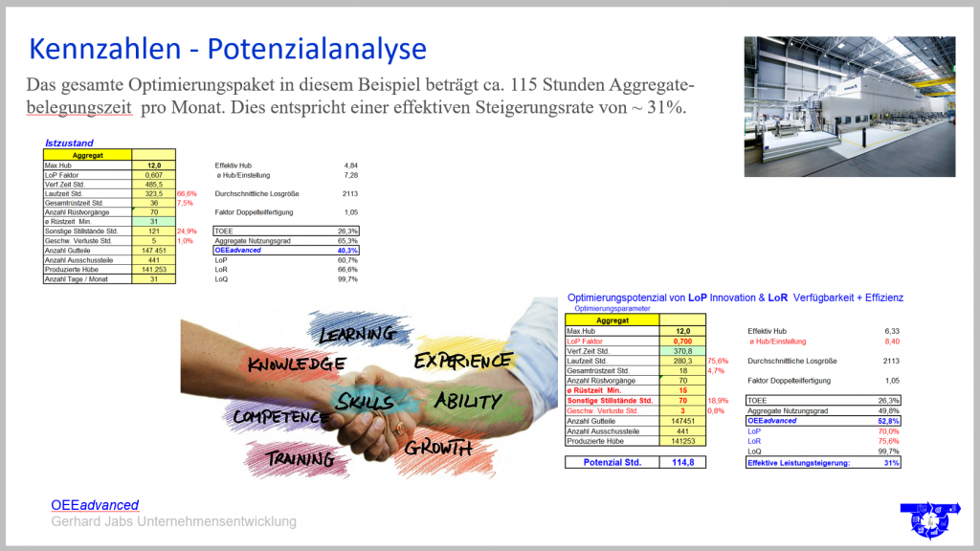Image resolution: width=980 pixels, height=551 pixels.
Task: Click the handshake illustration's SKILLS word
Action: [x=365, y=400]
